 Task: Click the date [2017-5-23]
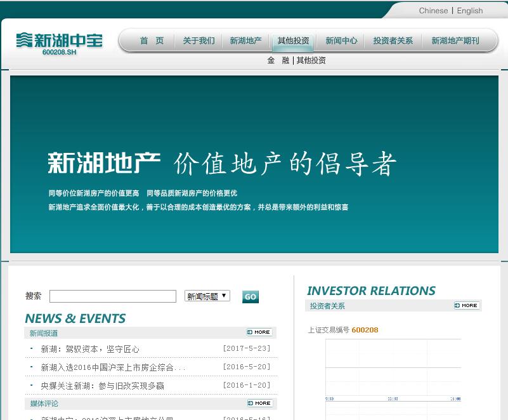(x=247, y=348)
